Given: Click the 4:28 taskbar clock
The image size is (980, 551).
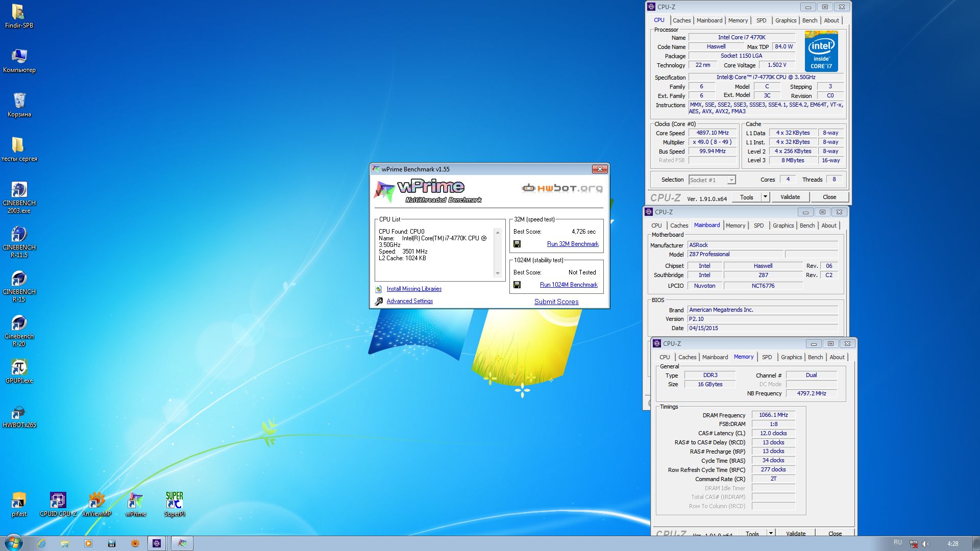Looking at the screenshot, I should [x=952, y=543].
